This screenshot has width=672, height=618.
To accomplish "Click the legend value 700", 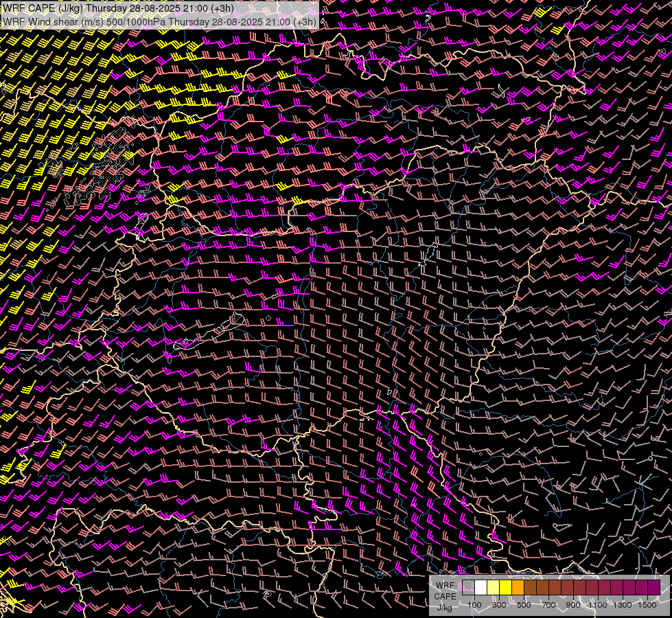I will coord(548,605).
